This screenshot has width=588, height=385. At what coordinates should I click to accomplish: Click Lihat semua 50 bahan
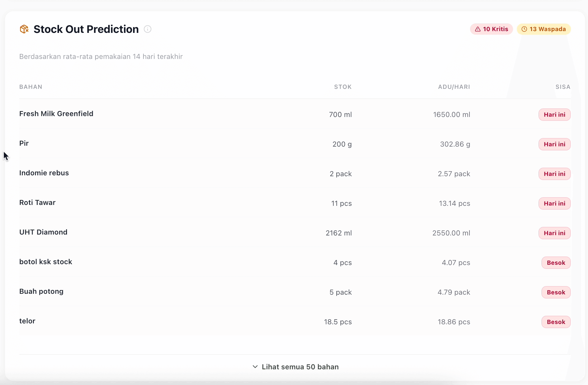(300, 367)
